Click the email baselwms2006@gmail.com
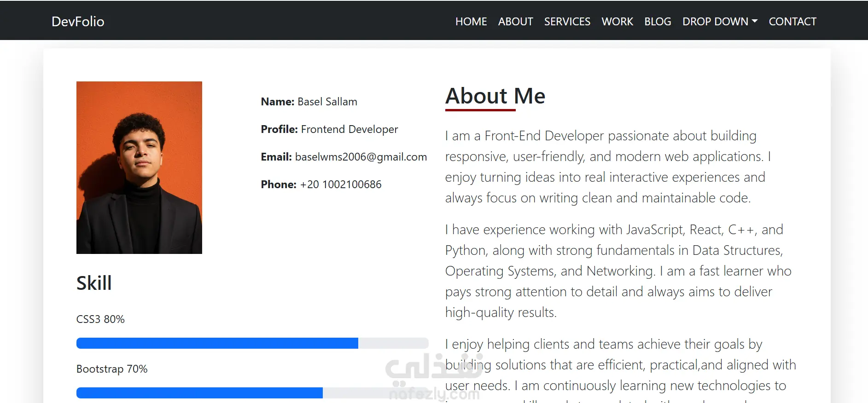The height and width of the screenshot is (403, 868). tap(361, 157)
